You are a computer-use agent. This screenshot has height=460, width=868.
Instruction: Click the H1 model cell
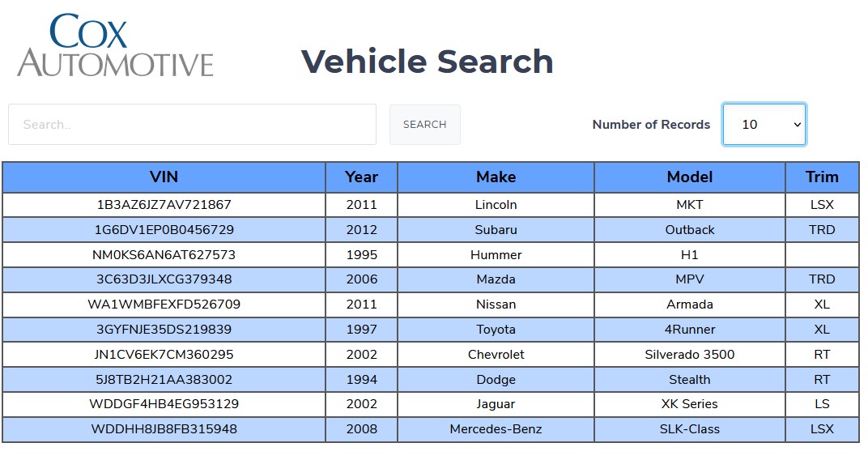(690, 254)
